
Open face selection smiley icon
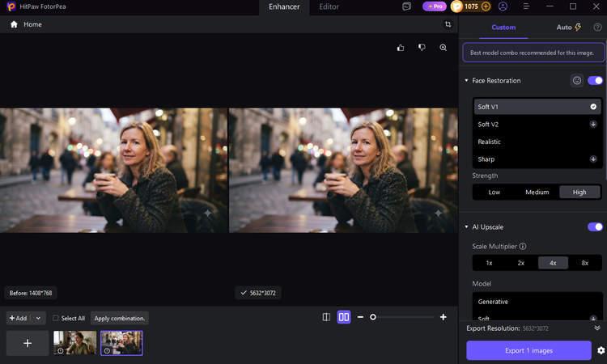[x=577, y=80]
